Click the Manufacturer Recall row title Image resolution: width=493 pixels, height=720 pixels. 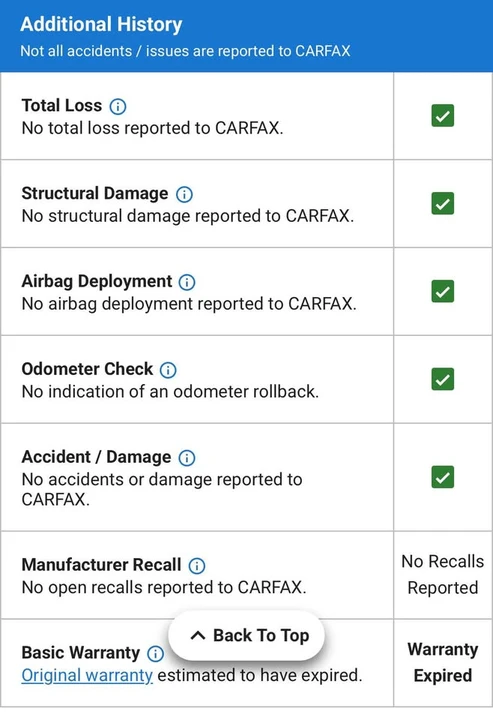(x=101, y=565)
